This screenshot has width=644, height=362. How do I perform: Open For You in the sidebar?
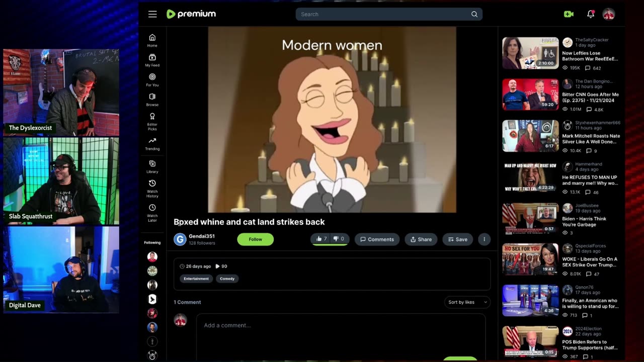[152, 80]
